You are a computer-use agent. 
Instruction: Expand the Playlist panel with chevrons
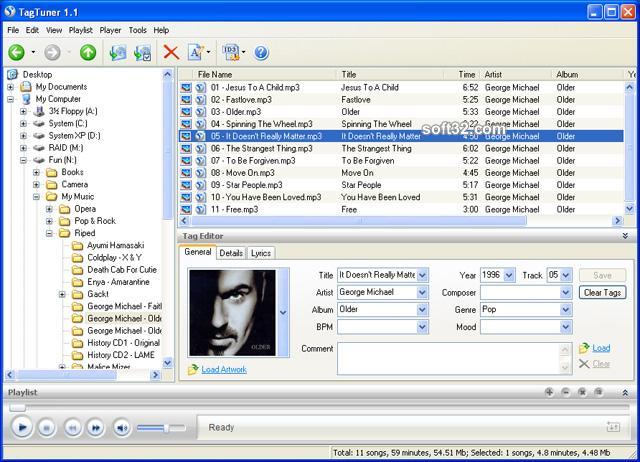(x=625, y=393)
